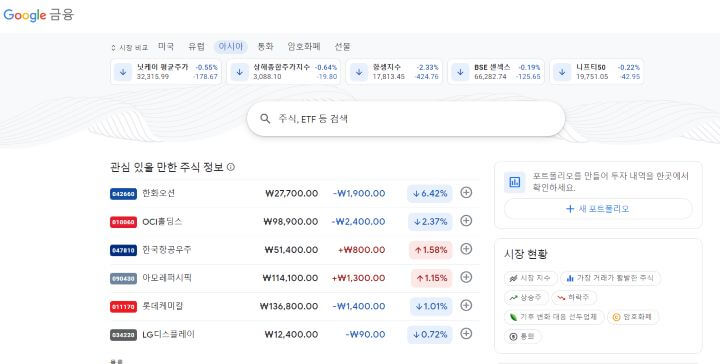Click the down arrow icon on 닛케이 평균주가 card
The height and width of the screenshot is (364, 720).
123,72
